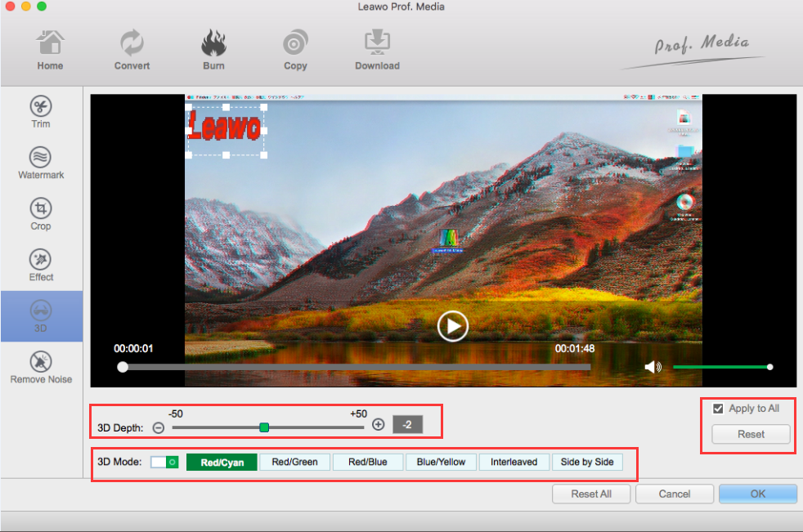Open the Crop tool
Viewport: 803px width, 532px height.
pyautogui.click(x=41, y=214)
